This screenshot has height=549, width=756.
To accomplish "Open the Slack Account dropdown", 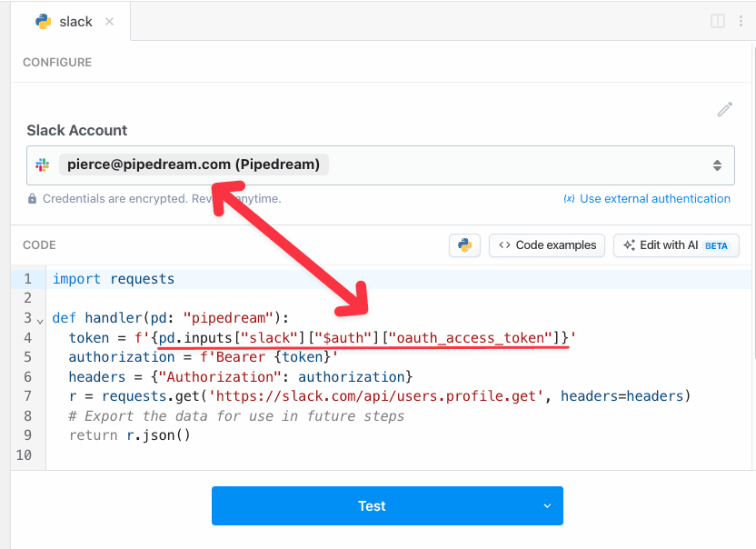I will click(x=381, y=165).
